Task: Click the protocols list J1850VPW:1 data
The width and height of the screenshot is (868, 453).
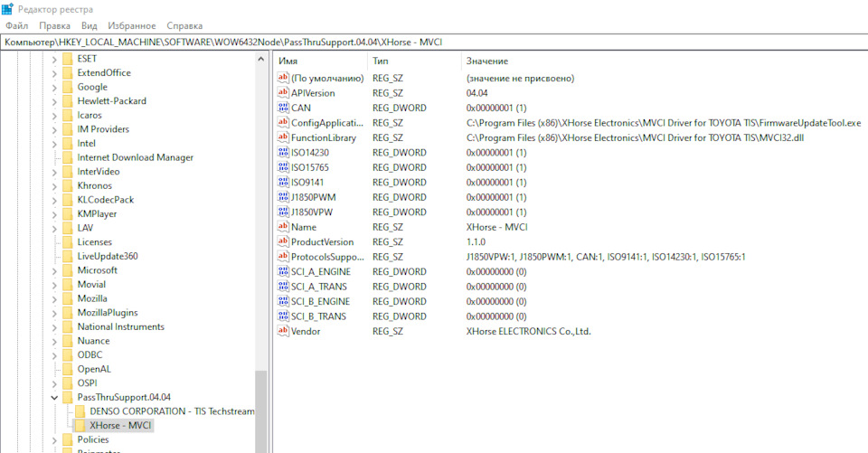Action: (606, 257)
